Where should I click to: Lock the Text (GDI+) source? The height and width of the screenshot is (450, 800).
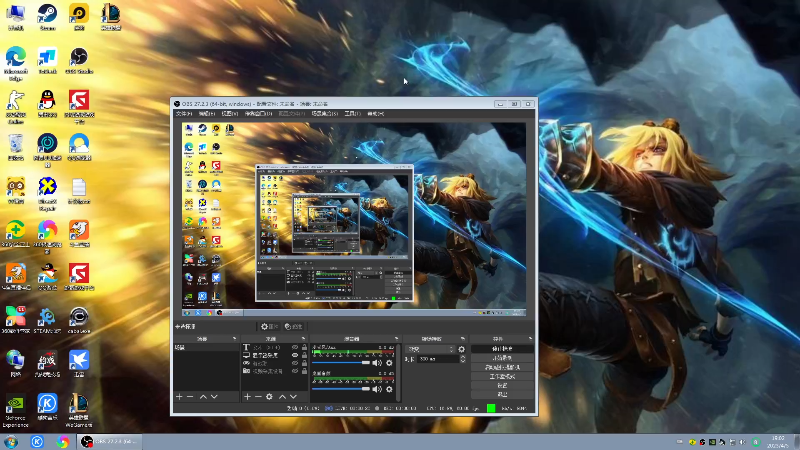click(x=305, y=347)
